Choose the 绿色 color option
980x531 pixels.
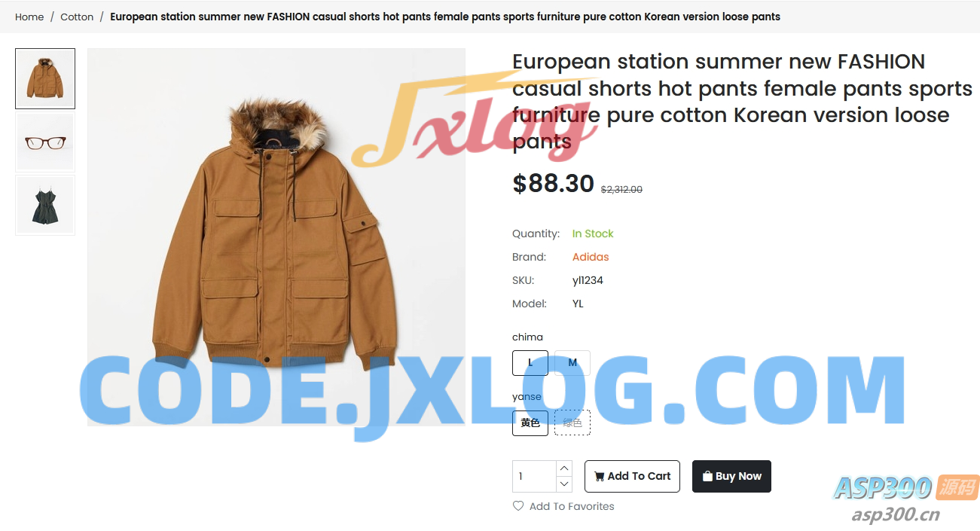(x=572, y=423)
